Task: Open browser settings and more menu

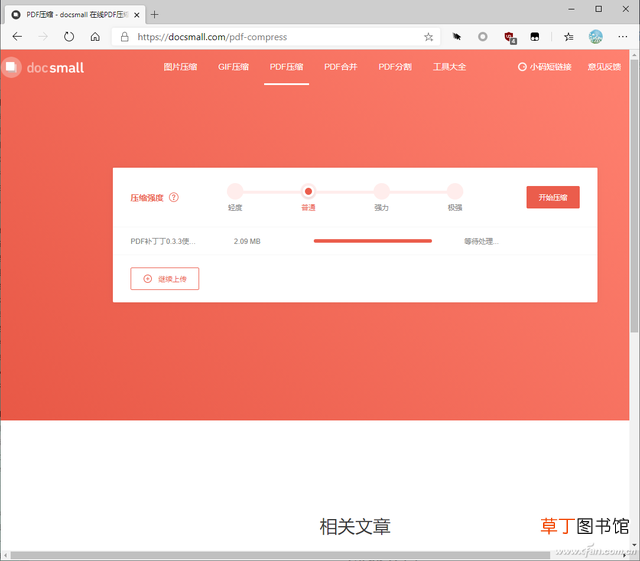Action: 622,37
